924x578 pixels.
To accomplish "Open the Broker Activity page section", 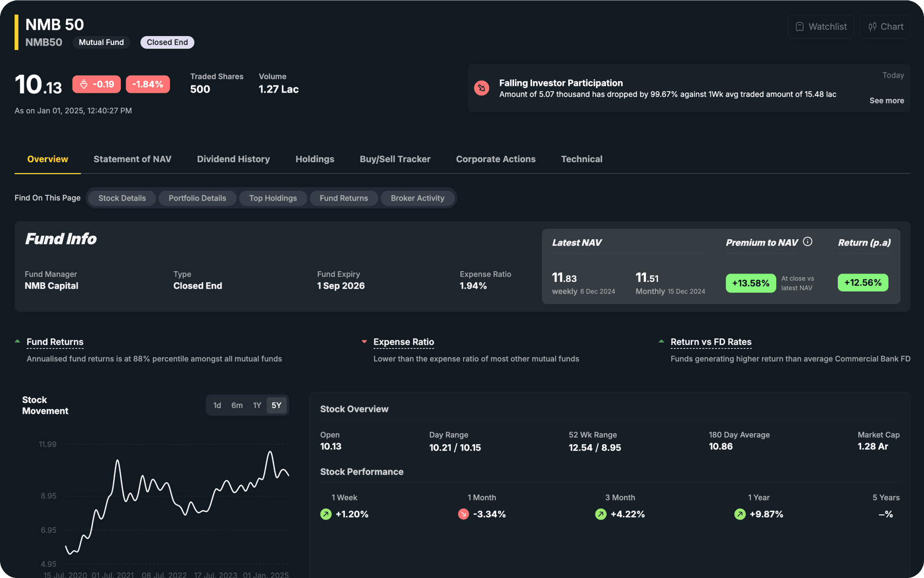I will [418, 198].
